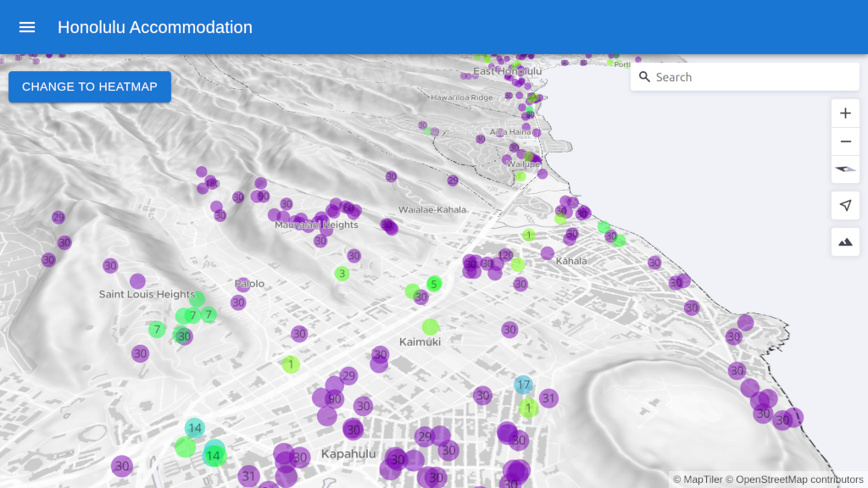Select the blue cluster marker labeled 17

523,385
